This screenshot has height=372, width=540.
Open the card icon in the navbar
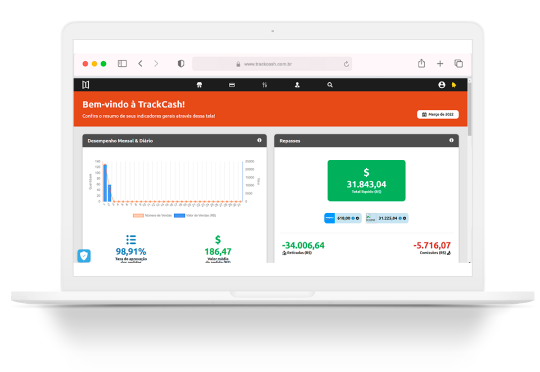click(x=232, y=85)
